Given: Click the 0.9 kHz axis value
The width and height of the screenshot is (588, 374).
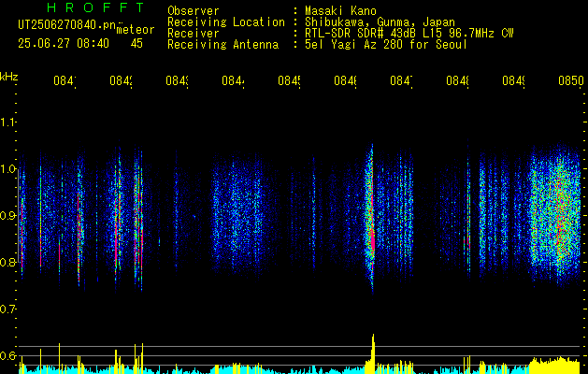Looking at the screenshot, I should tap(7, 216).
